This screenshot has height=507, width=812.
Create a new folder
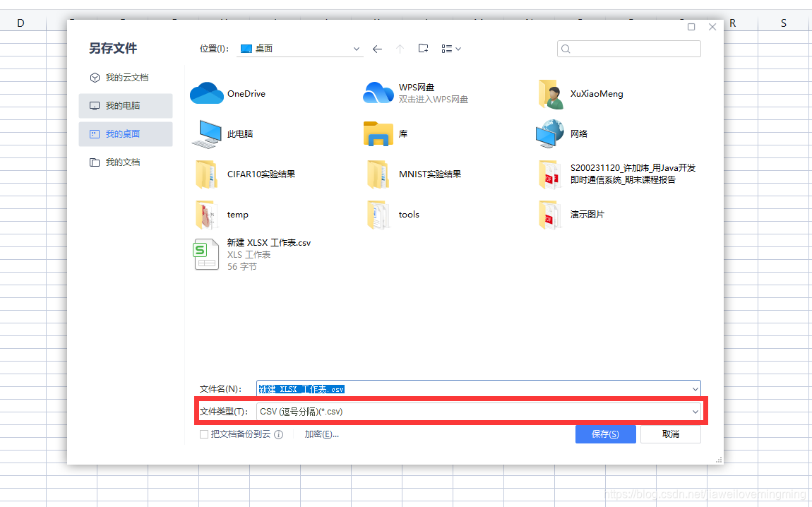(x=423, y=48)
